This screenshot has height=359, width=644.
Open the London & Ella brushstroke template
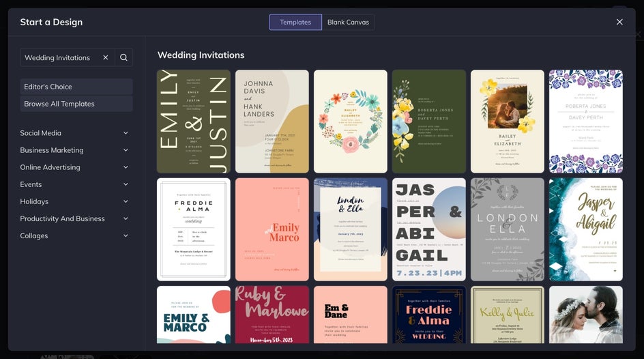[351, 229]
